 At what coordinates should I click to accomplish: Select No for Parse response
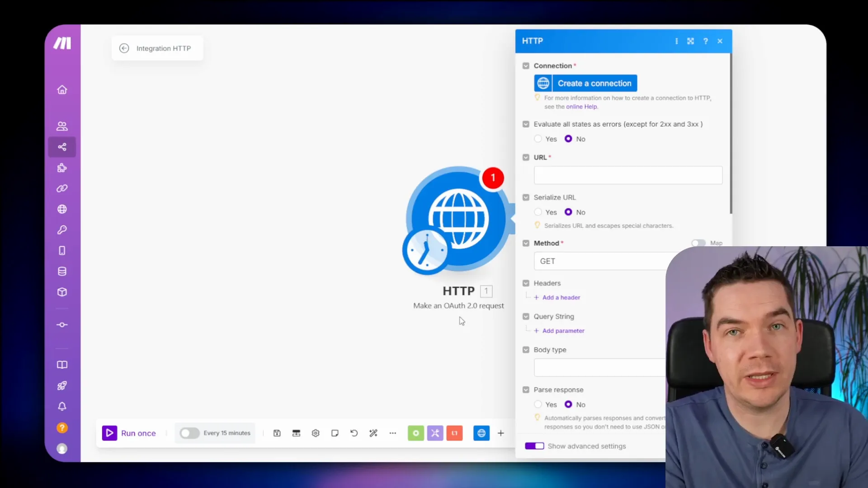pos(568,404)
